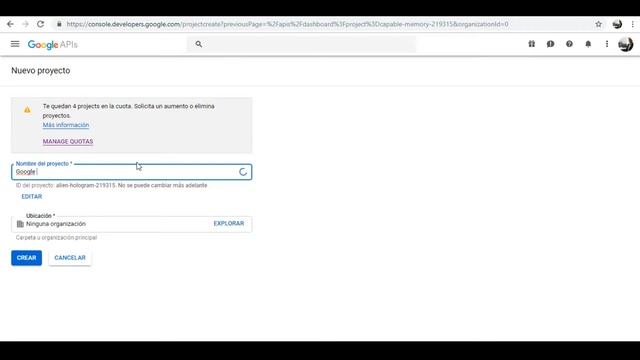640x360 pixels.
Task: Click the Nuevo proyecto page heading
Action: pyautogui.click(x=40, y=71)
